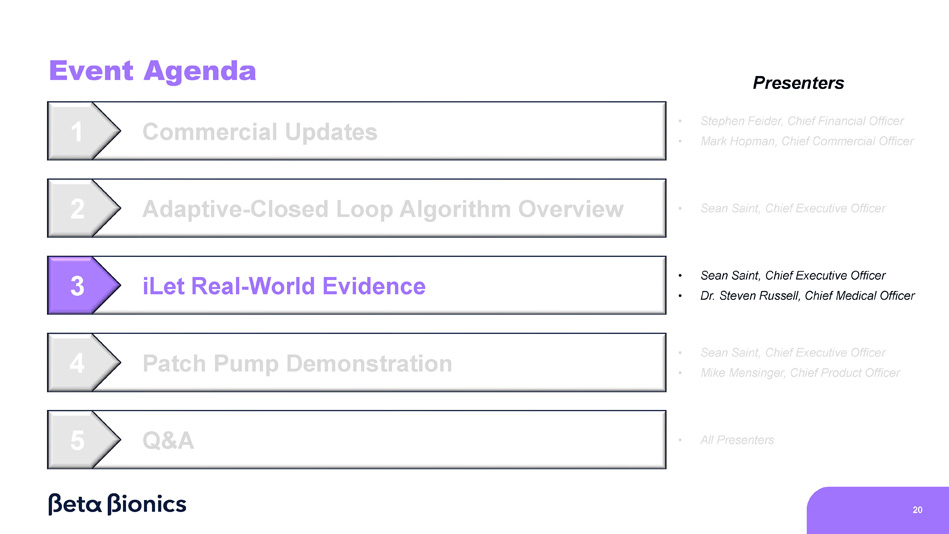Select the highlighted purple number 3 chevron
The width and height of the screenshot is (949, 534).
pos(78,286)
